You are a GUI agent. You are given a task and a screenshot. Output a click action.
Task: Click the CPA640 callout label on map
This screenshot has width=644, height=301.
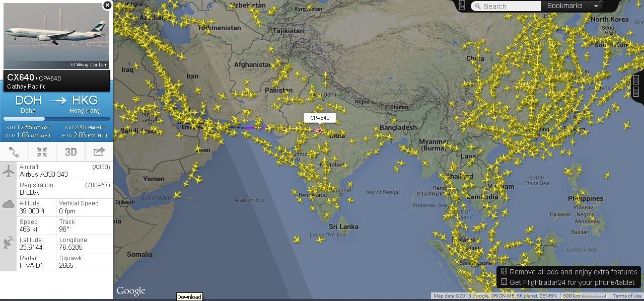[x=320, y=118]
